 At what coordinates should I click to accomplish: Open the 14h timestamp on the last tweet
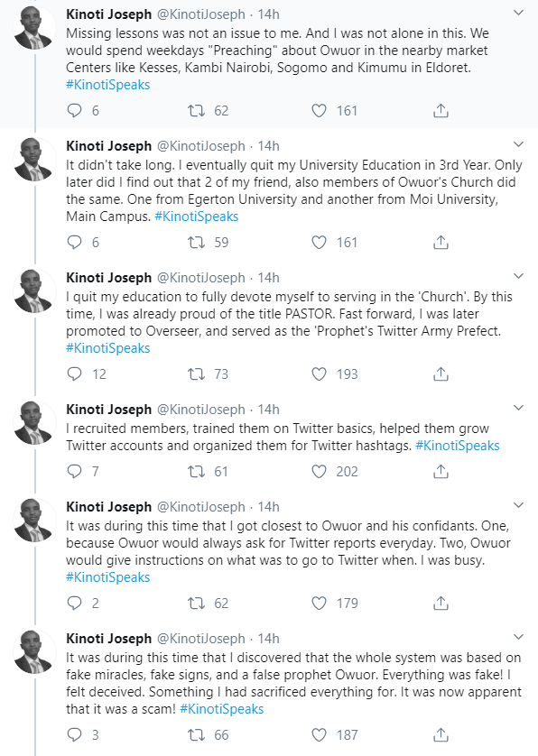click(269, 639)
